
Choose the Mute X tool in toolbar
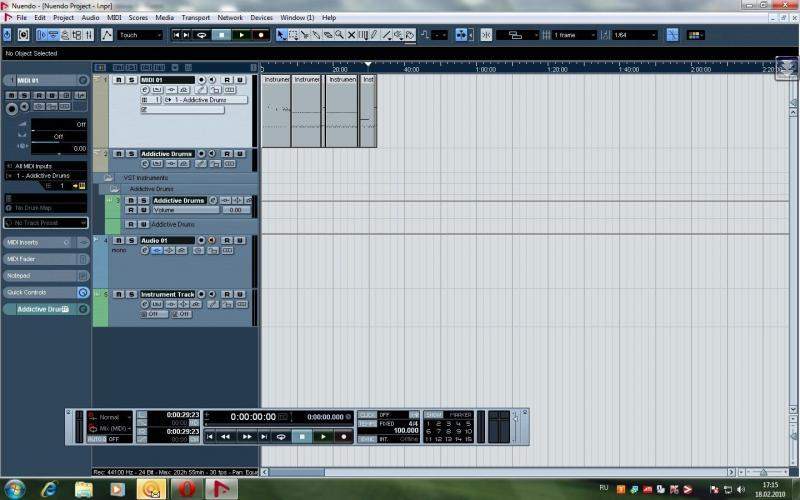(351, 35)
